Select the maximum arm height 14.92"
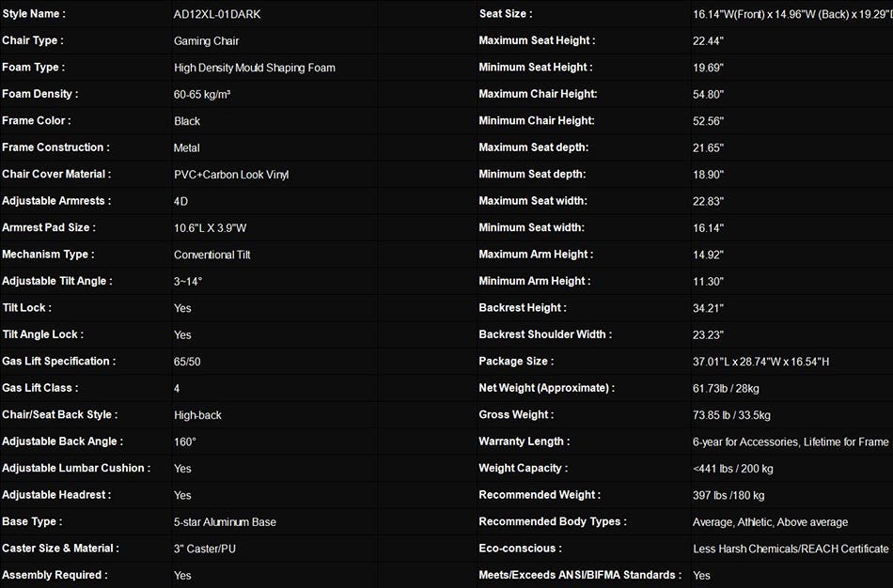This screenshot has width=893, height=588. (708, 255)
